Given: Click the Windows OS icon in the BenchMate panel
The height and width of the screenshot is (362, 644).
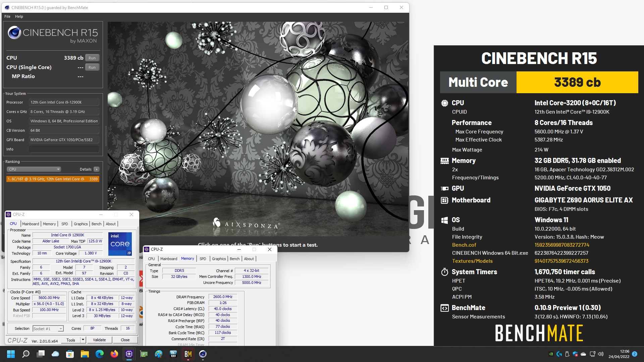Looking at the screenshot, I should (x=444, y=220).
